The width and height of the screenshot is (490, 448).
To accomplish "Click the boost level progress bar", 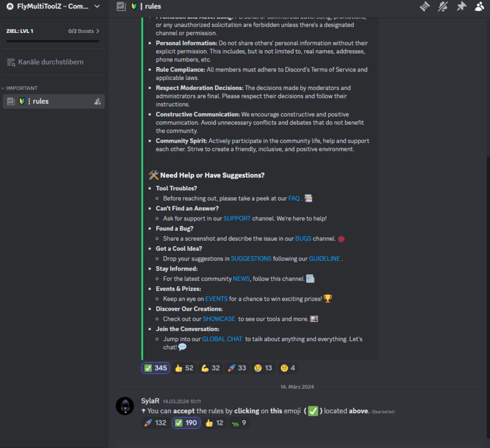I will tap(53, 41).
